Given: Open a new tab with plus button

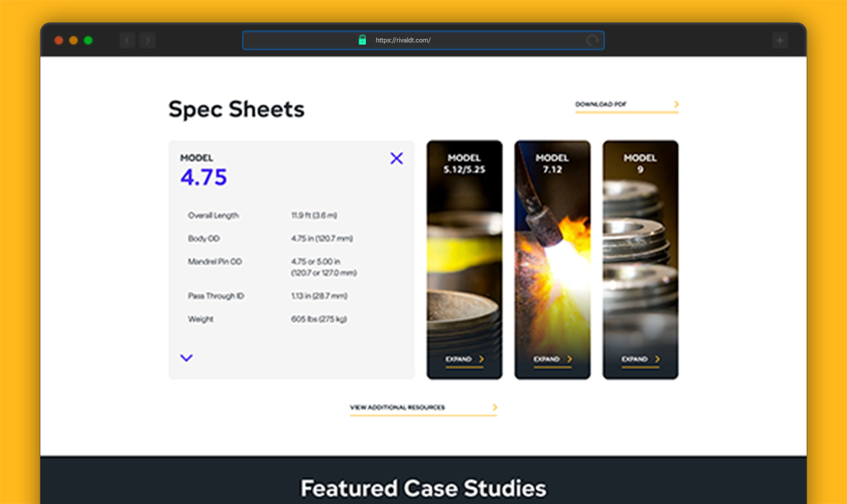Looking at the screenshot, I should (x=780, y=40).
